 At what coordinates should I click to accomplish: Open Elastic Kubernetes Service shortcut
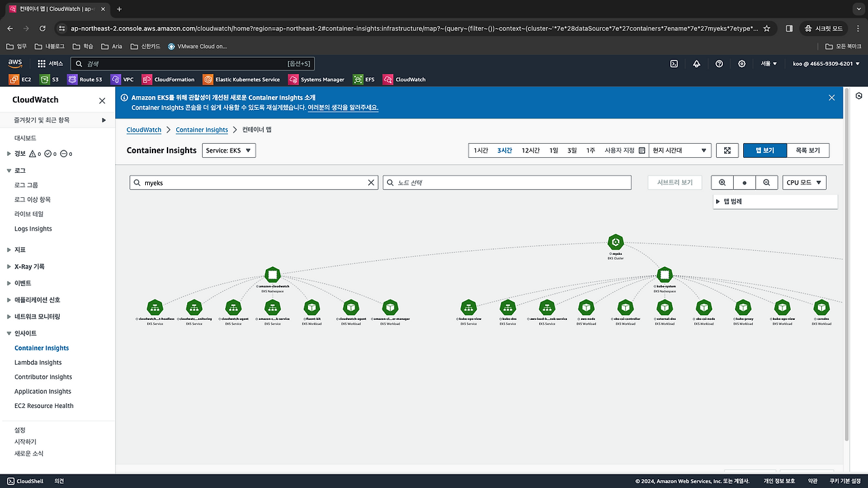coord(241,79)
